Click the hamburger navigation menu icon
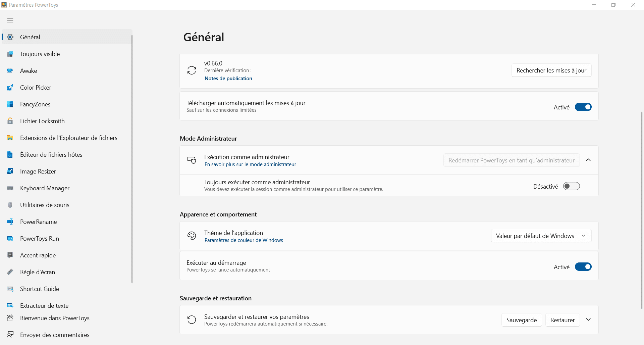Image resolution: width=644 pixels, height=345 pixels. [x=10, y=20]
